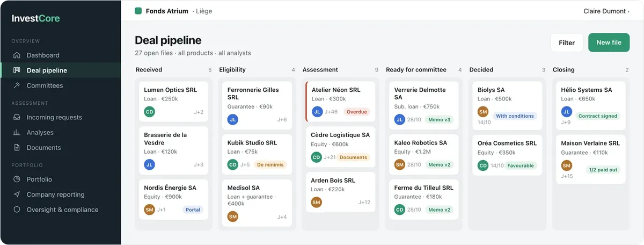644x245 pixels.
Task: Click the Overdue tag on Atelier Néon
Action: click(357, 112)
